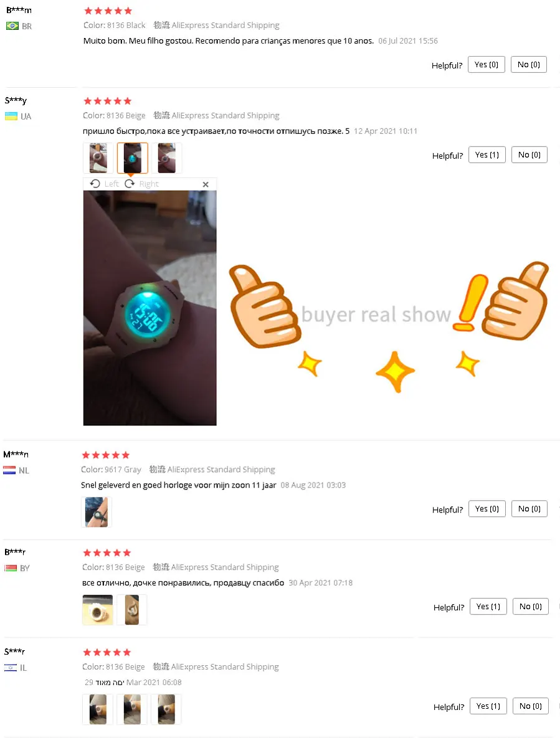
Task: Click No (0) on B***m's review
Action: tap(529, 64)
